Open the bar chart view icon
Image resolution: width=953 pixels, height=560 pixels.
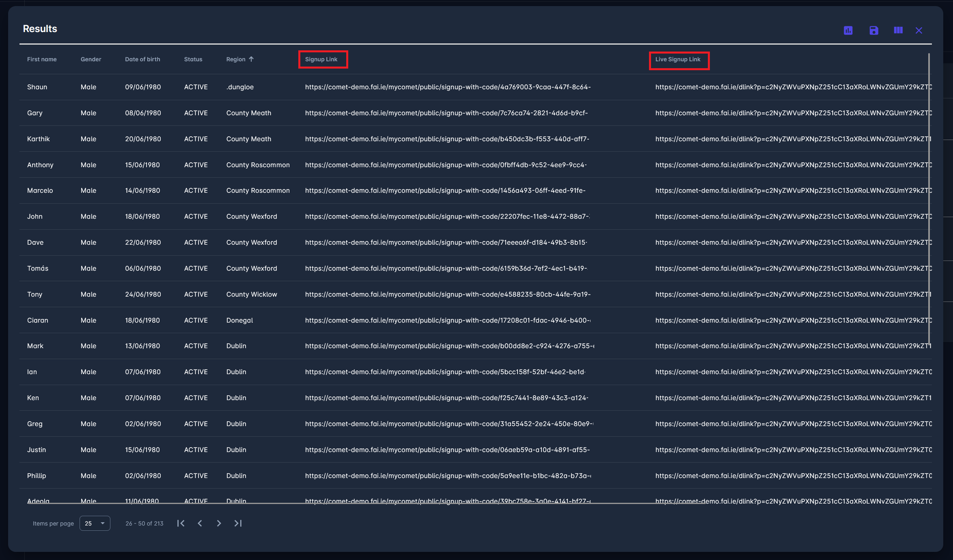tap(848, 30)
